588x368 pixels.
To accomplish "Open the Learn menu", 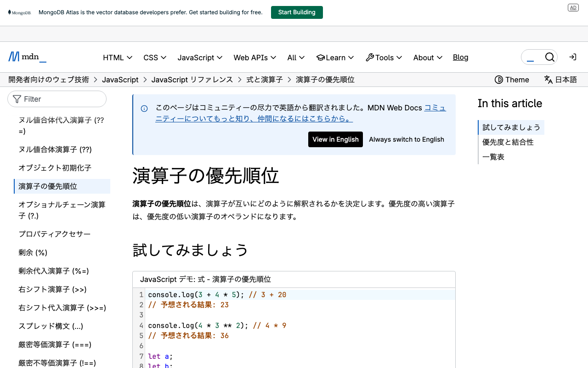I will tap(335, 57).
